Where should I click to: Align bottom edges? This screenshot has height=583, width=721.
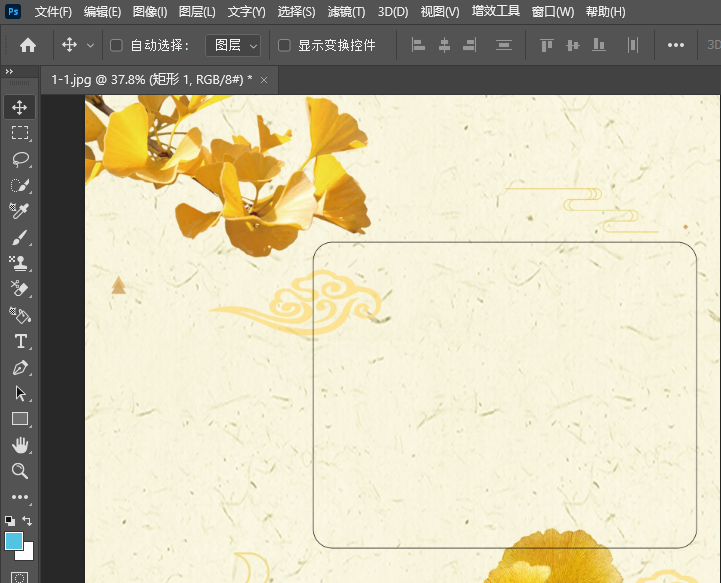[599, 45]
